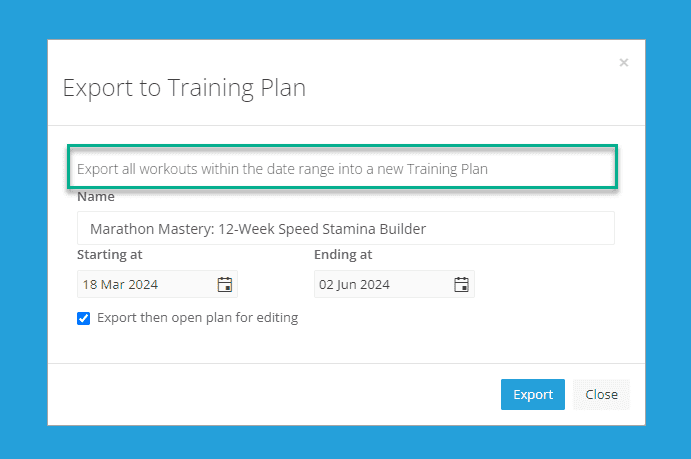691x459 pixels.
Task: Click empty footer area left of Export
Action: pyautogui.click(x=270, y=394)
